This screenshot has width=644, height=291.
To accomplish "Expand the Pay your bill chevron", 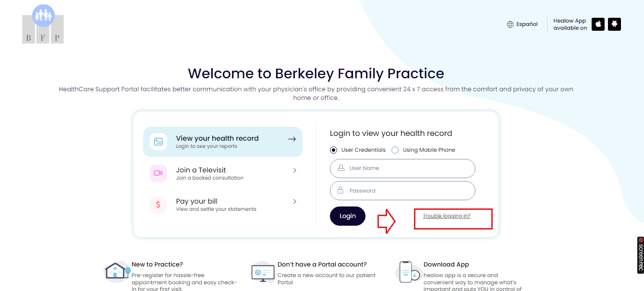I will click(294, 202).
